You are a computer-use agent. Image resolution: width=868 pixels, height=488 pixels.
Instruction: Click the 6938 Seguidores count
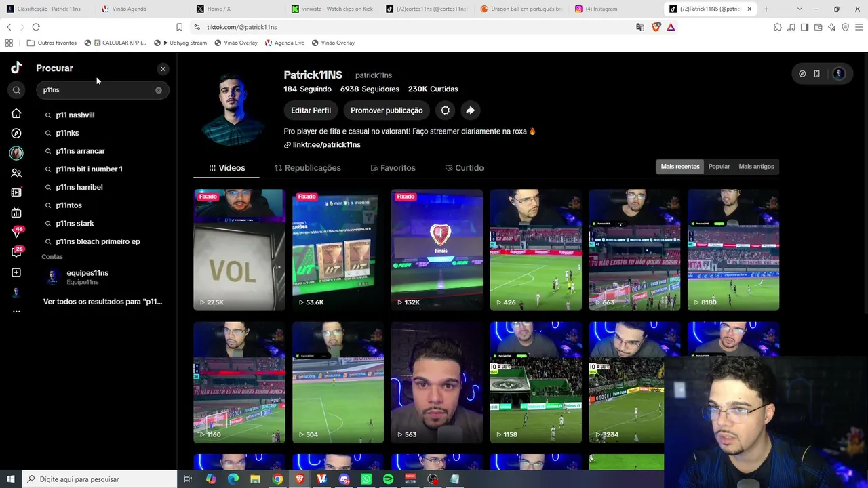pos(370,89)
